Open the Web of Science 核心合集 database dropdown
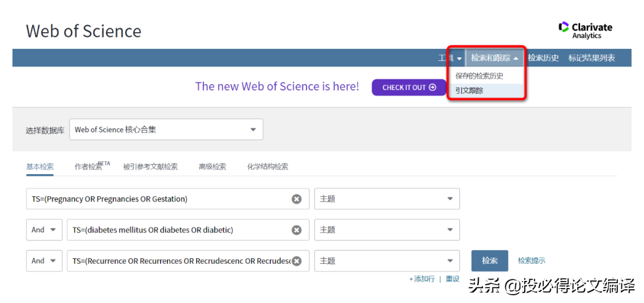Image resolution: width=644 pixels, height=303 pixels. [166, 130]
